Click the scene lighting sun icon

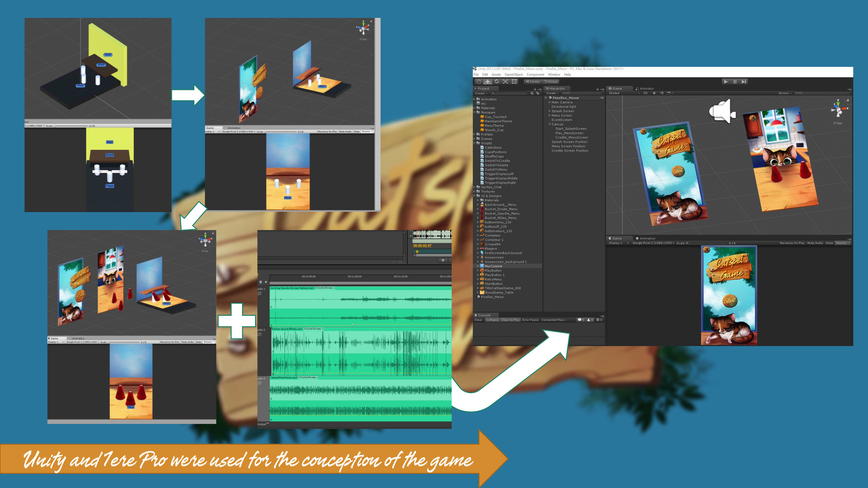click(654, 93)
